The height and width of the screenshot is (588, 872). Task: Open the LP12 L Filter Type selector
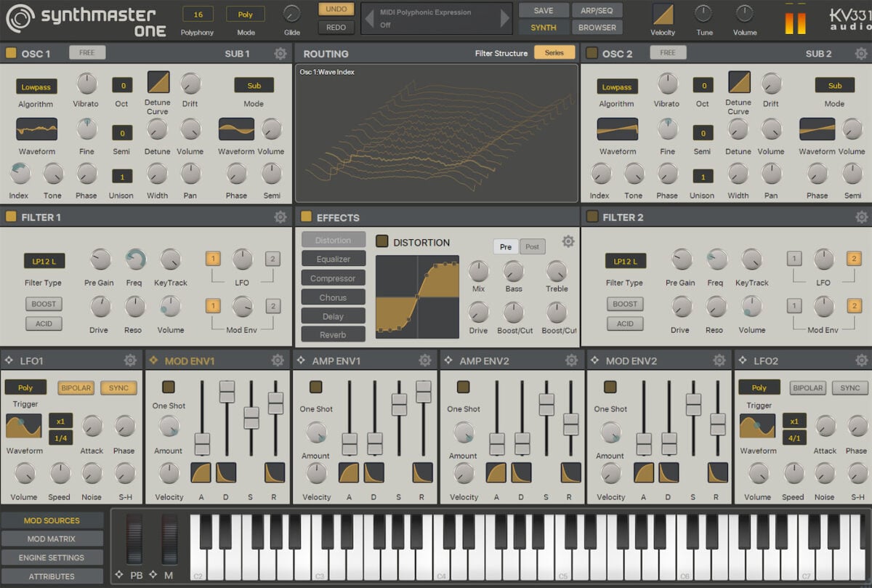tap(44, 261)
